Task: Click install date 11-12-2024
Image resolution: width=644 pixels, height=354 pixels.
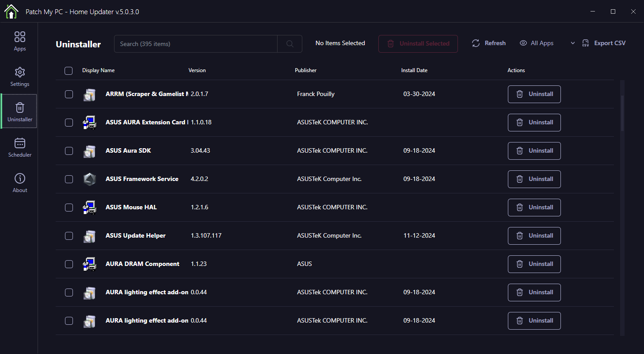Action: (419, 235)
